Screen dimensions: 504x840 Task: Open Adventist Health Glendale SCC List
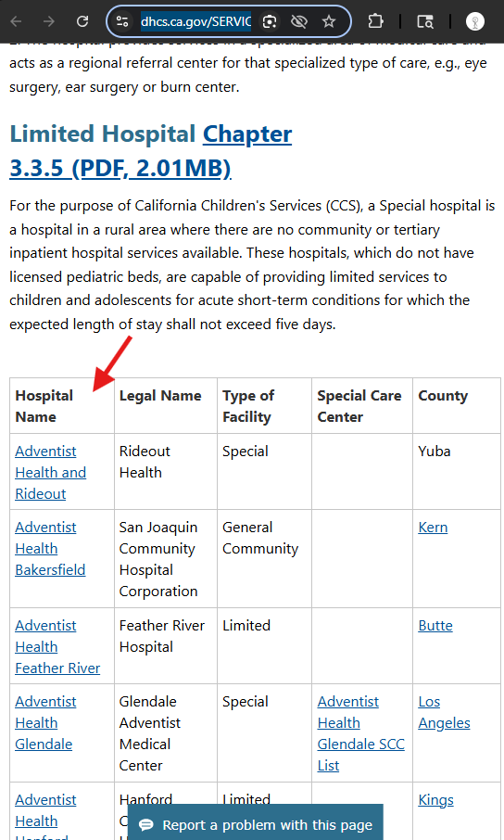(360, 733)
